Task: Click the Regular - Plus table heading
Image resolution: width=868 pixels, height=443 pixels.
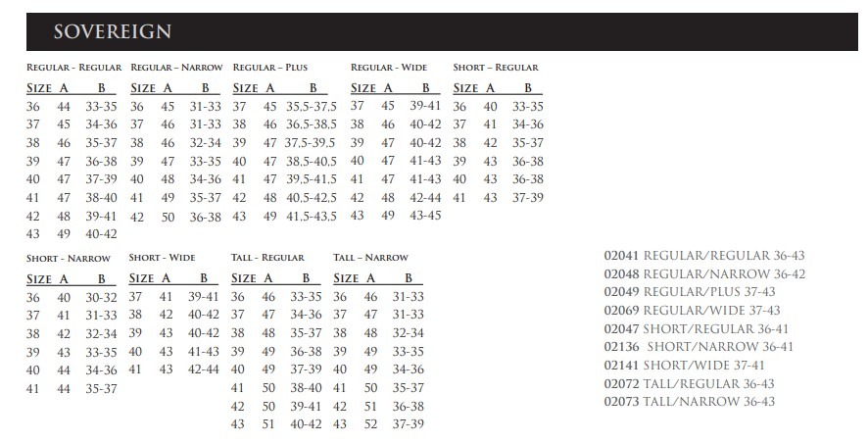Action: click(269, 68)
